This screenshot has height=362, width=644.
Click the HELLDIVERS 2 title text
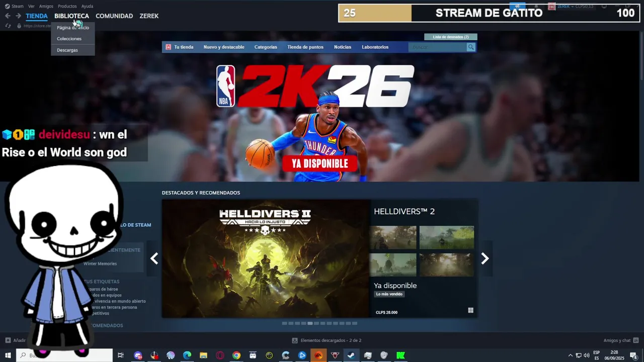404,212
